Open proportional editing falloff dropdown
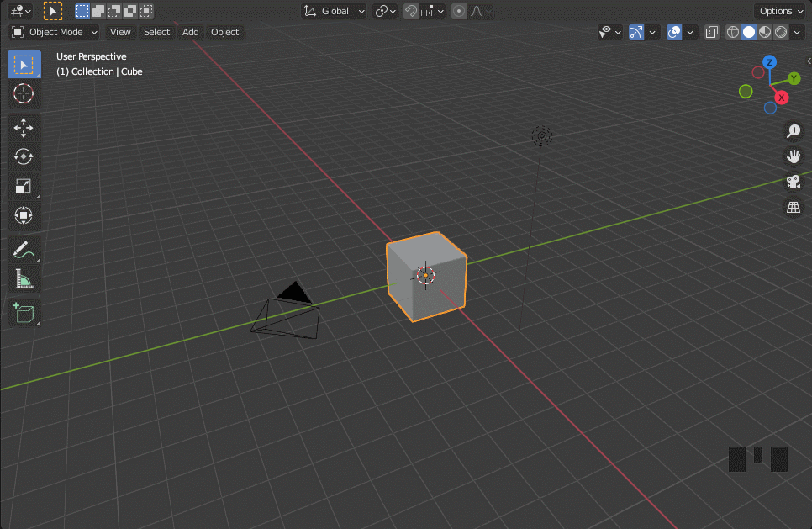Image resolution: width=812 pixels, height=529 pixels. 481,11
